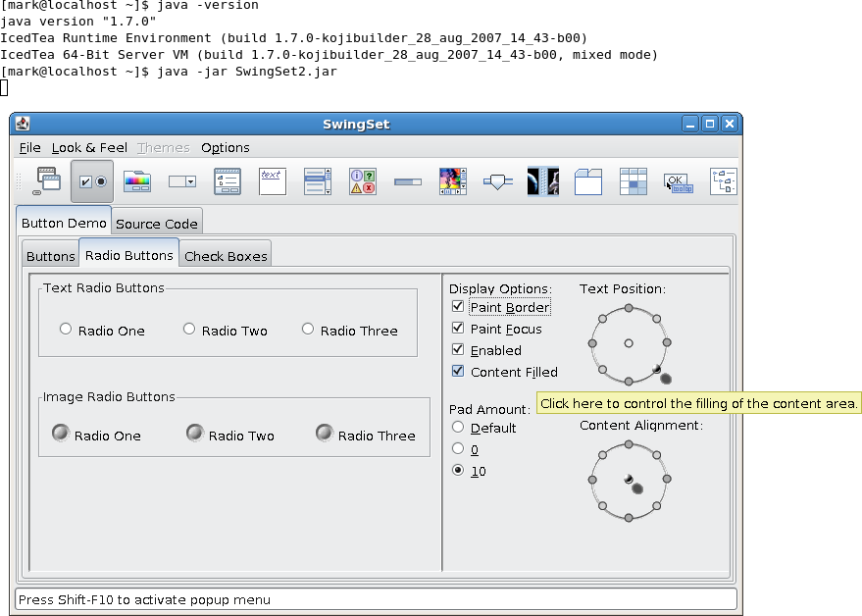Open the OptionPane dialog demo icon

[x=363, y=181]
